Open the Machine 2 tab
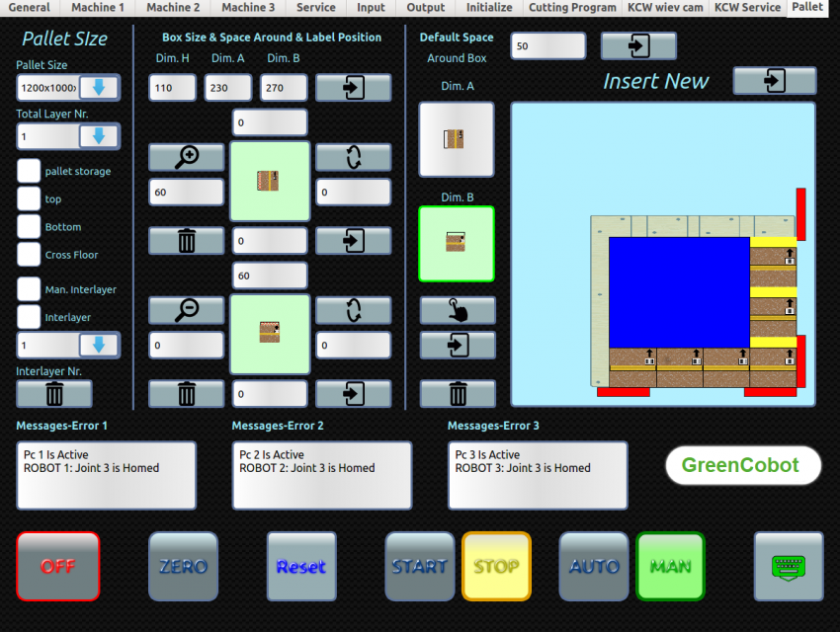This screenshot has width=840, height=632. pyautogui.click(x=173, y=8)
